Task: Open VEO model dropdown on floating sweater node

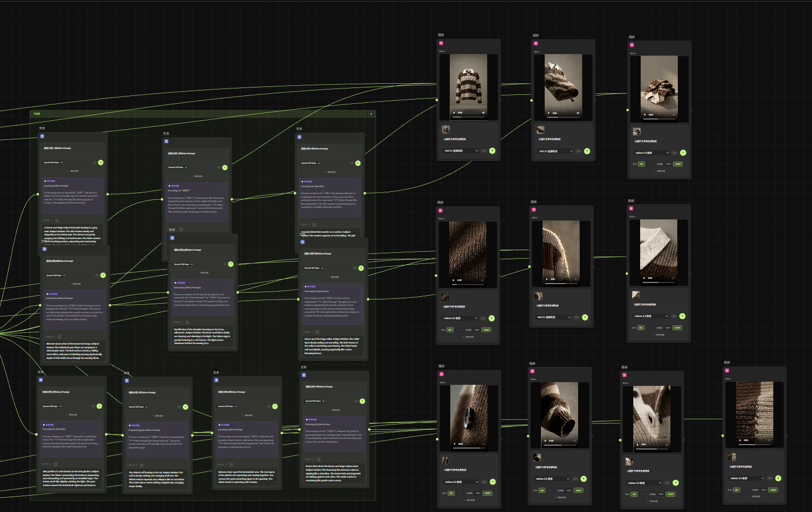Action: click(x=556, y=151)
